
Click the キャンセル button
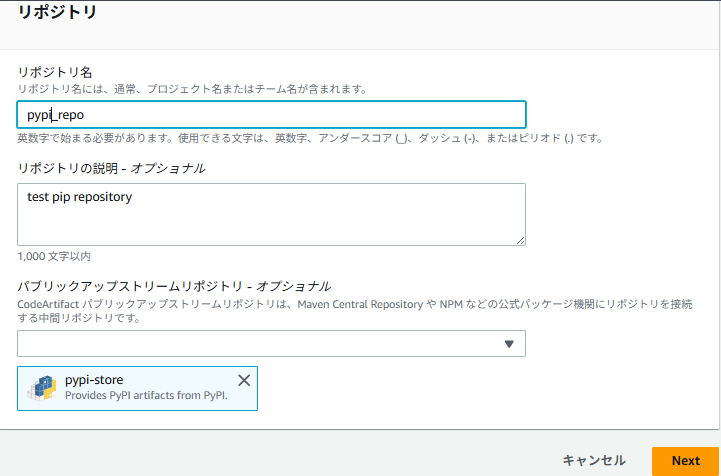(x=594, y=460)
